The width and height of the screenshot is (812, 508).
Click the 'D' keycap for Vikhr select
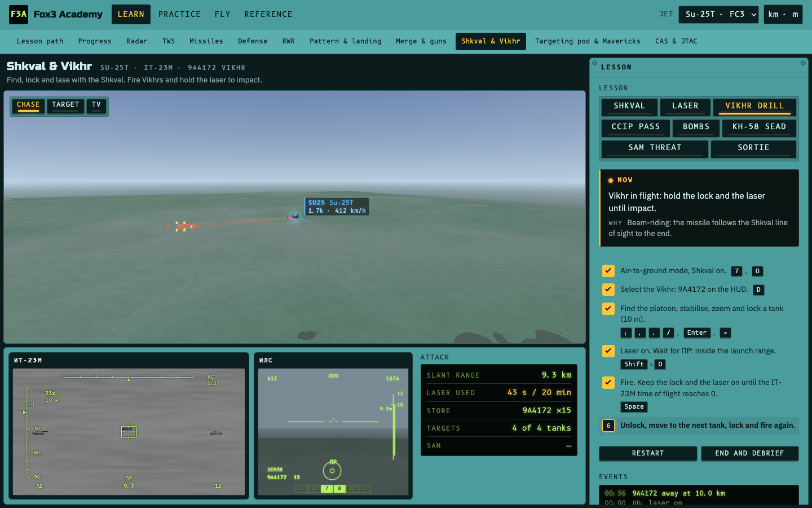pos(758,290)
